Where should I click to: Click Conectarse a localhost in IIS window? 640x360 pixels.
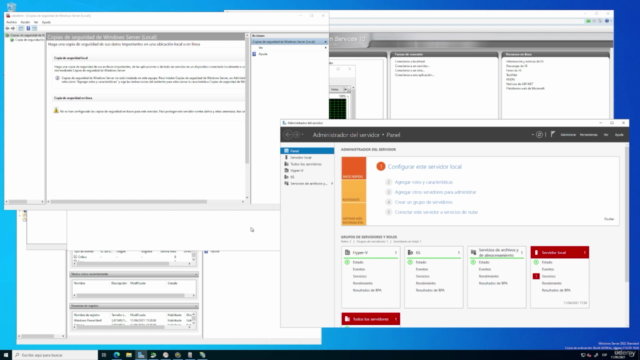click(x=409, y=61)
